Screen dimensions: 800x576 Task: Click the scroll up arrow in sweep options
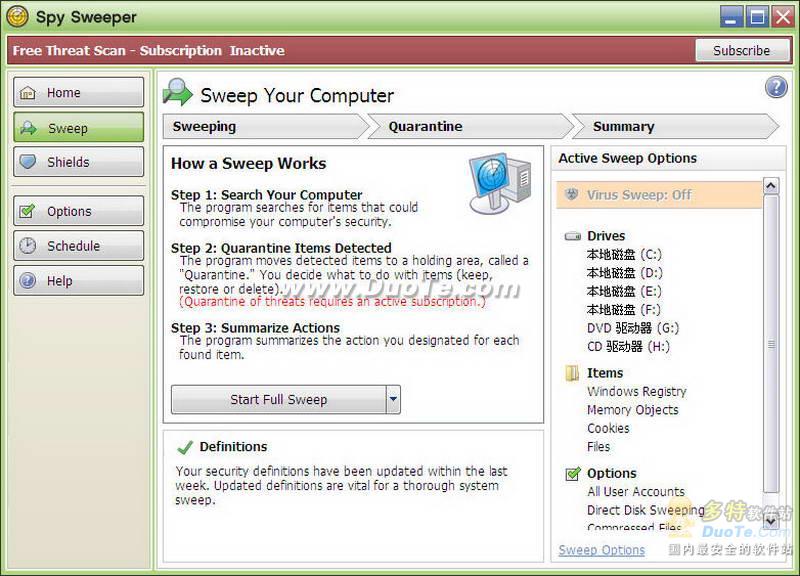coord(771,185)
